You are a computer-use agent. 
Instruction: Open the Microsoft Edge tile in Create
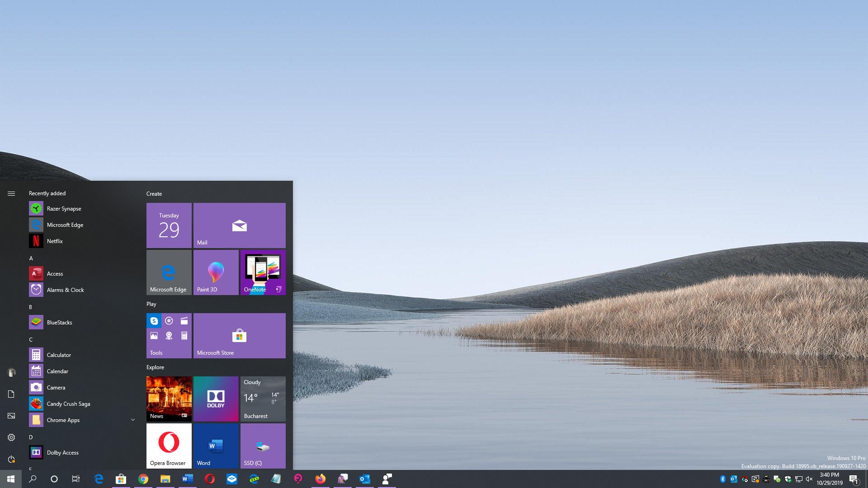[169, 272]
